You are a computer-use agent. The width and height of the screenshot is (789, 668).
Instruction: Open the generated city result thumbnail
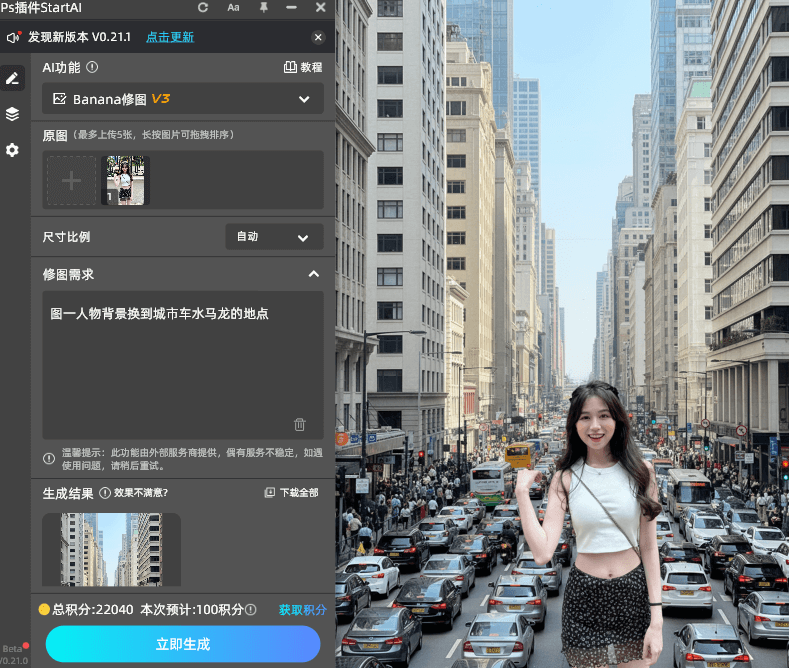[111, 549]
